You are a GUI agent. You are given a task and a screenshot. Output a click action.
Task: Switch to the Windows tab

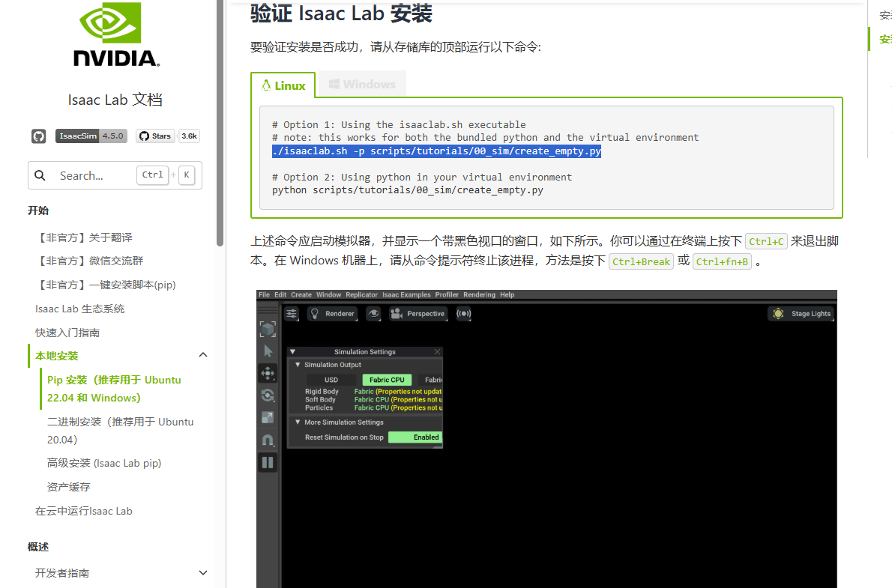coord(362,84)
